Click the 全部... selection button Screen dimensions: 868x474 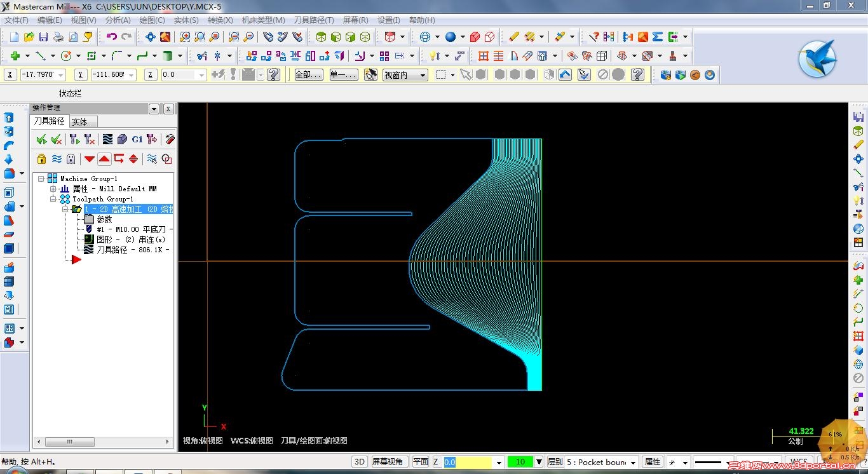(x=308, y=75)
